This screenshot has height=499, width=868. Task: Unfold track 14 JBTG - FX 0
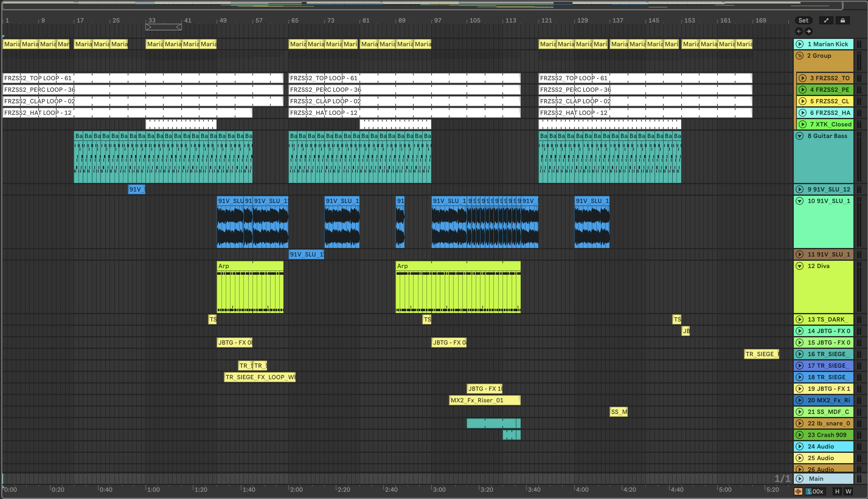tap(799, 331)
